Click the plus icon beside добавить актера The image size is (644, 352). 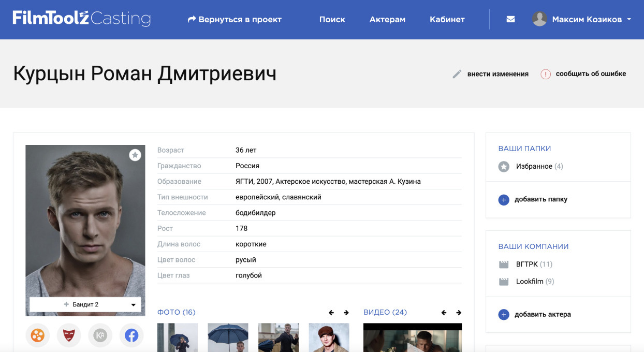coord(504,315)
